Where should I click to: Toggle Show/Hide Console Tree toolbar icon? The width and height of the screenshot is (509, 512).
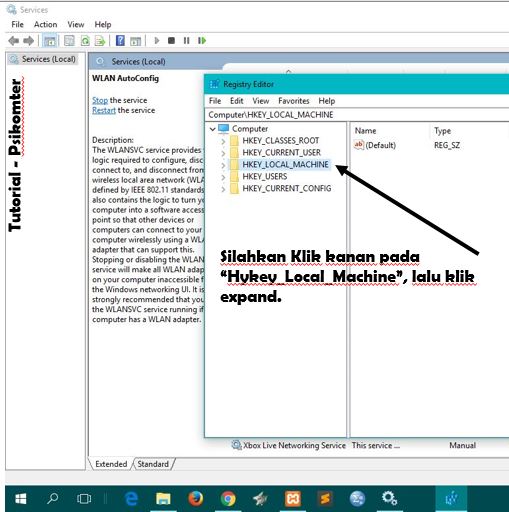[50, 41]
